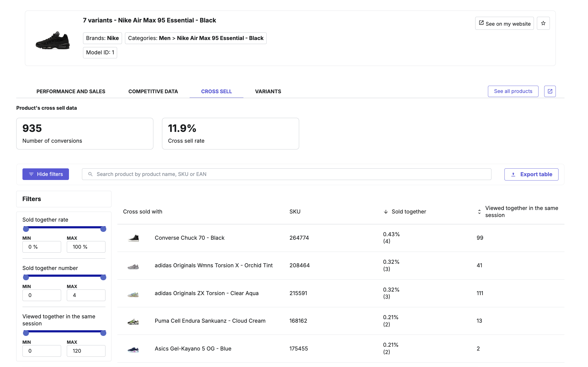Click SKU 175455 cell
This screenshot has height=367, width=588.
tap(299, 349)
